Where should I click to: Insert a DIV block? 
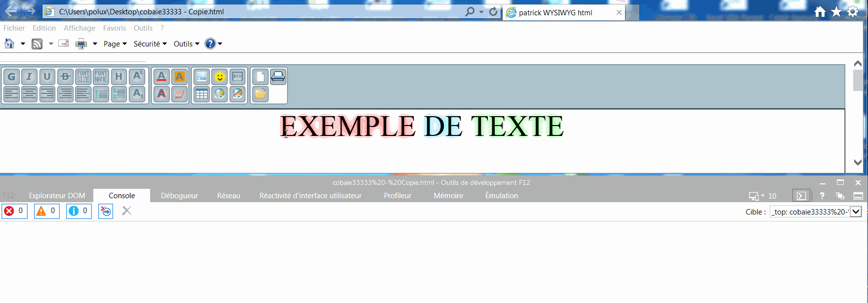(237, 77)
